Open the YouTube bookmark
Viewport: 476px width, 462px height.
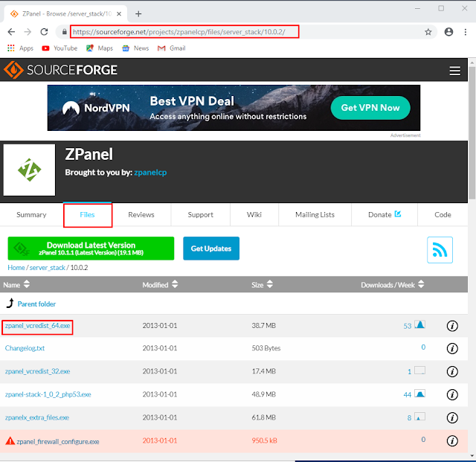coord(59,48)
